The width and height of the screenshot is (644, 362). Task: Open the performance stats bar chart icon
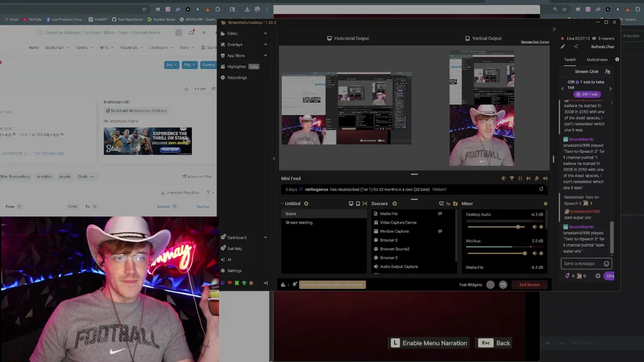(283, 285)
